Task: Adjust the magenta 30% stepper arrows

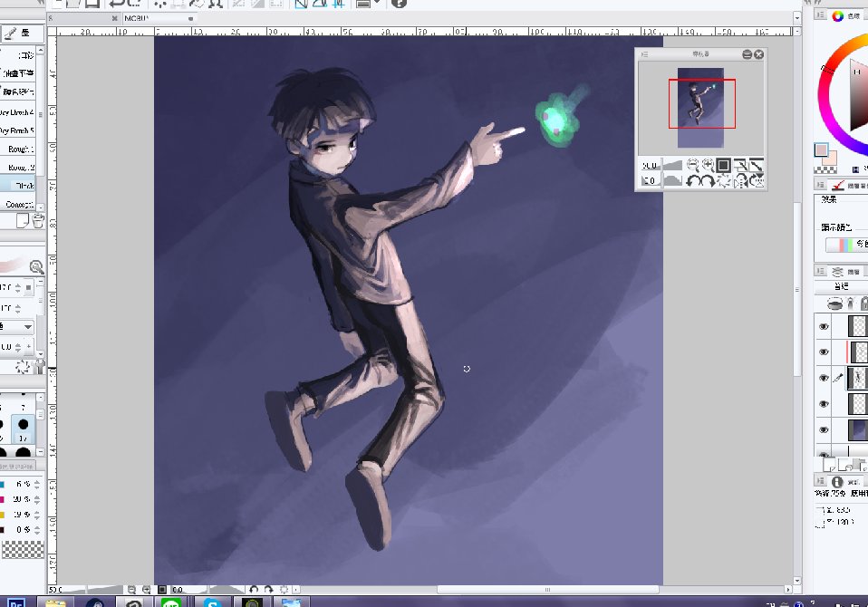Action: point(37,500)
